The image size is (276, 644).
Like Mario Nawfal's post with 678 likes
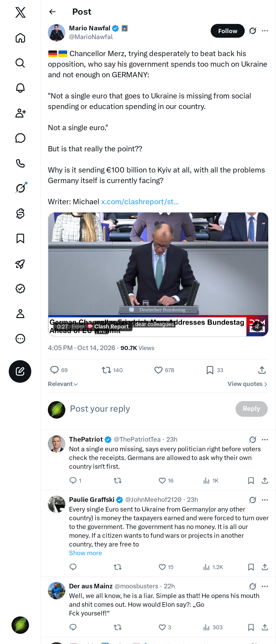164,370
